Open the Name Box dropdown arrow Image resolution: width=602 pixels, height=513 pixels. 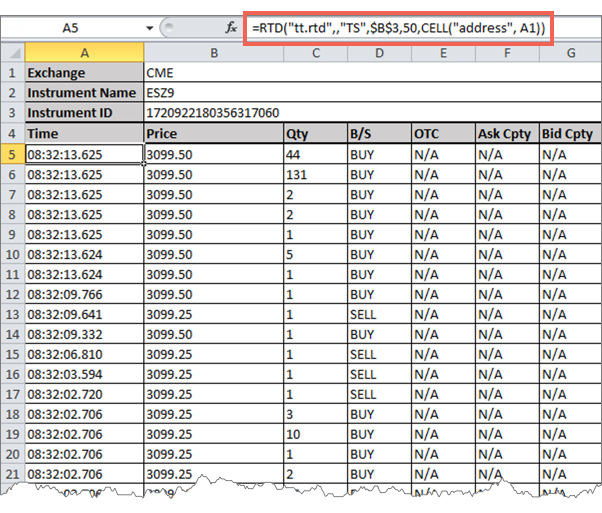tap(150, 29)
